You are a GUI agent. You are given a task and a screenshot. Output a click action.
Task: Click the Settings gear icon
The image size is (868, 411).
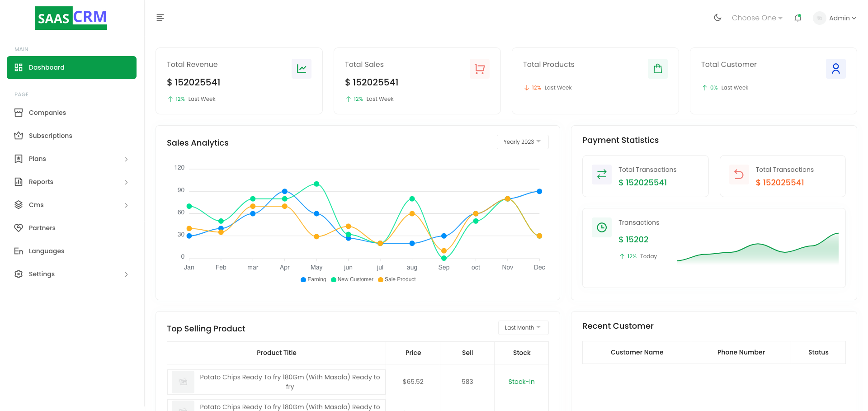tap(19, 274)
